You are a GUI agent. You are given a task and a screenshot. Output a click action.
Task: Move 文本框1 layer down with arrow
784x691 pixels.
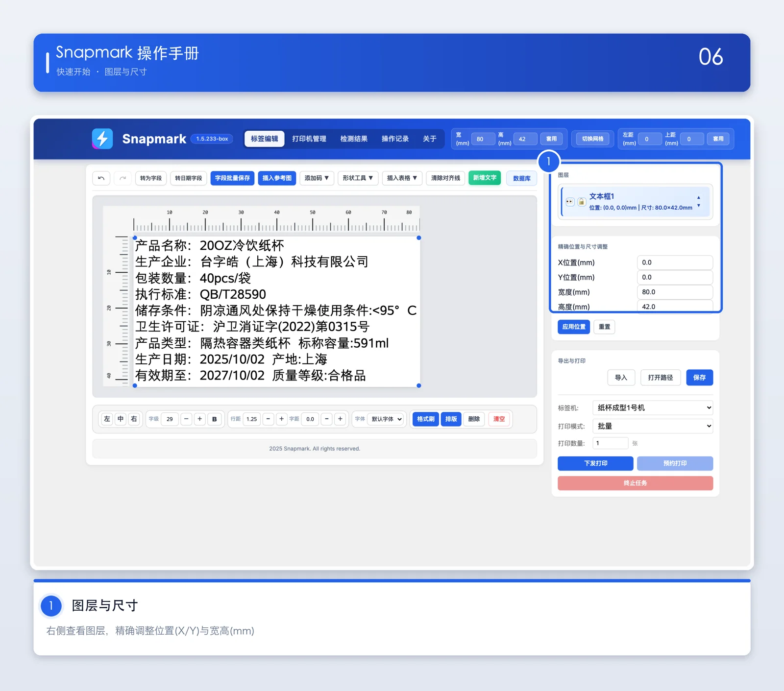(699, 206)
